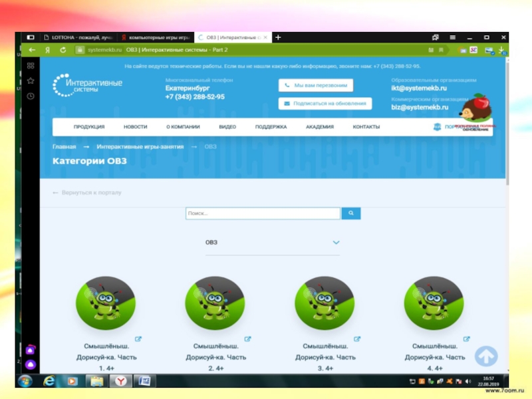Click Вернуться к порталу link

(x=87, y=192)
